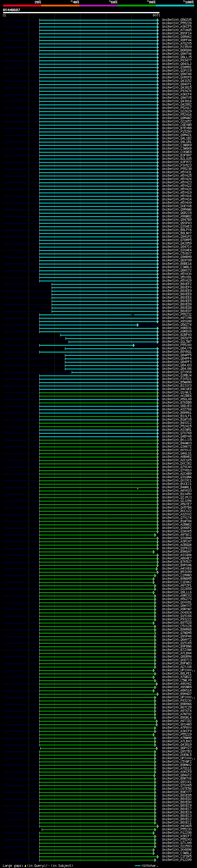Select hit label UniRef100_Q7X9S8
The height and width of the screenshot is (868, 197).
[177, 372]
